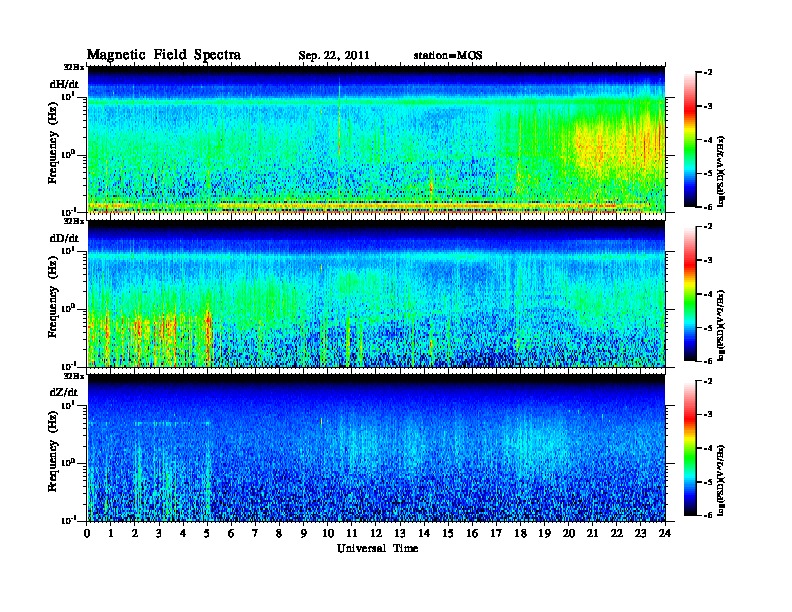Select the "dD/dt" panel label

click(64, 238)
